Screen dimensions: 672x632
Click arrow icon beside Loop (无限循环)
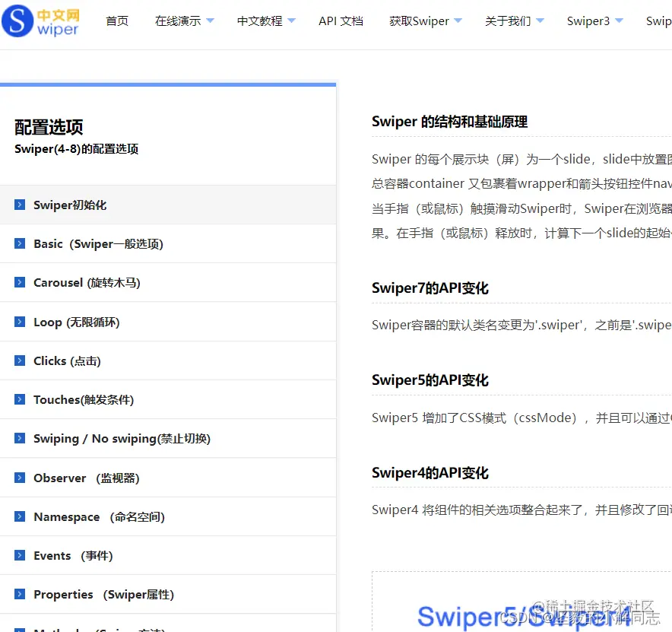coord(20,322)
